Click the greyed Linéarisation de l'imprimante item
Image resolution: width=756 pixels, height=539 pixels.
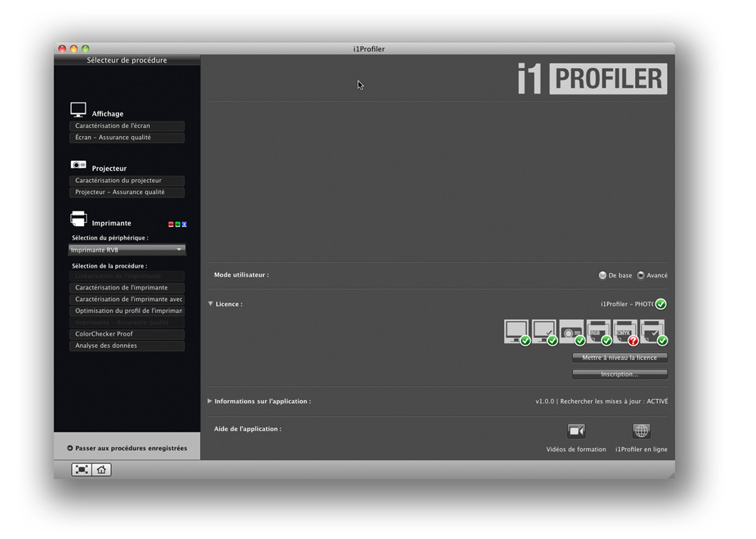pos(127,276)
